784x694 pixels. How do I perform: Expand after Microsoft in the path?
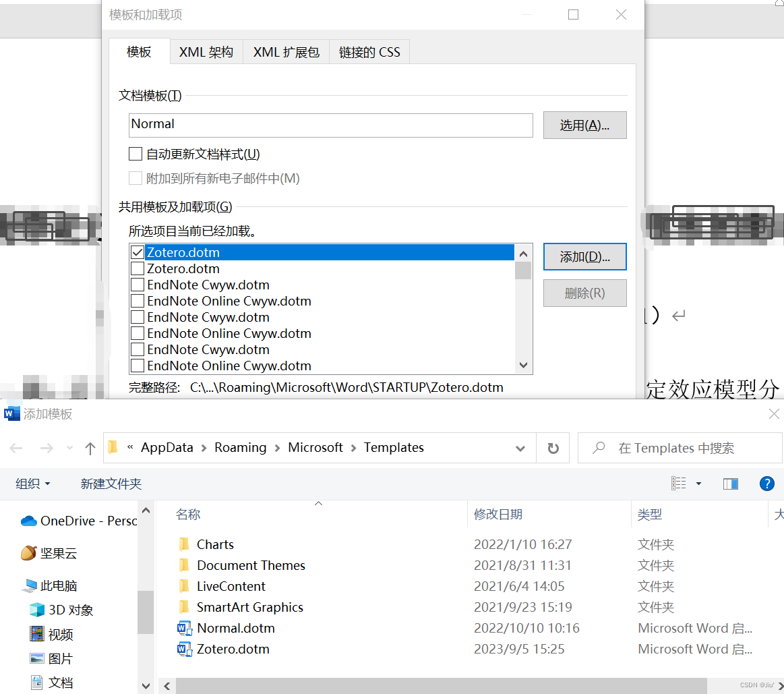click(x=353, y=448)
